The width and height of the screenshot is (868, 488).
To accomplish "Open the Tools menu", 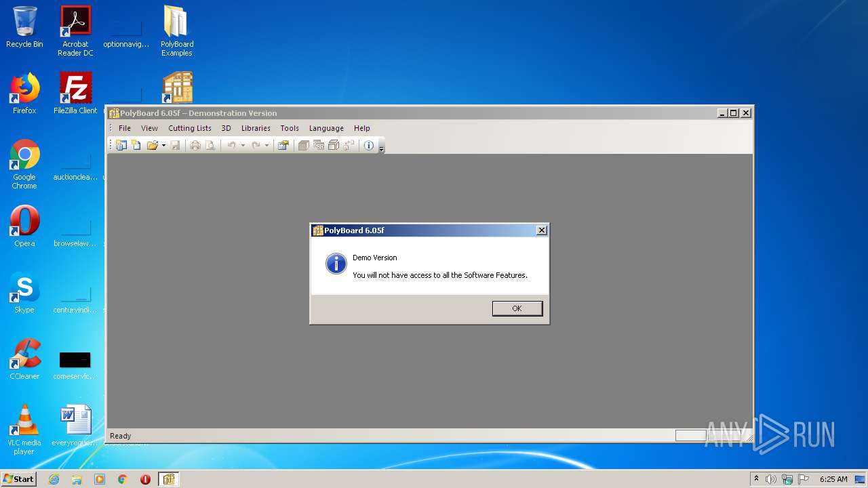I will (x=290, y=128).
